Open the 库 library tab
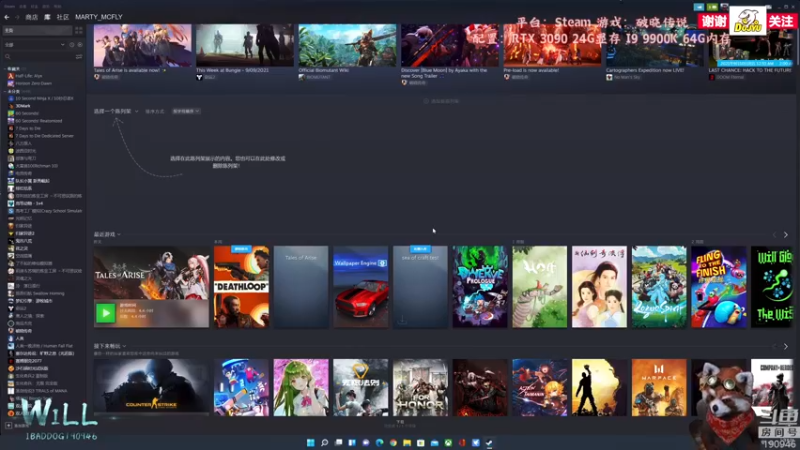 47,17
